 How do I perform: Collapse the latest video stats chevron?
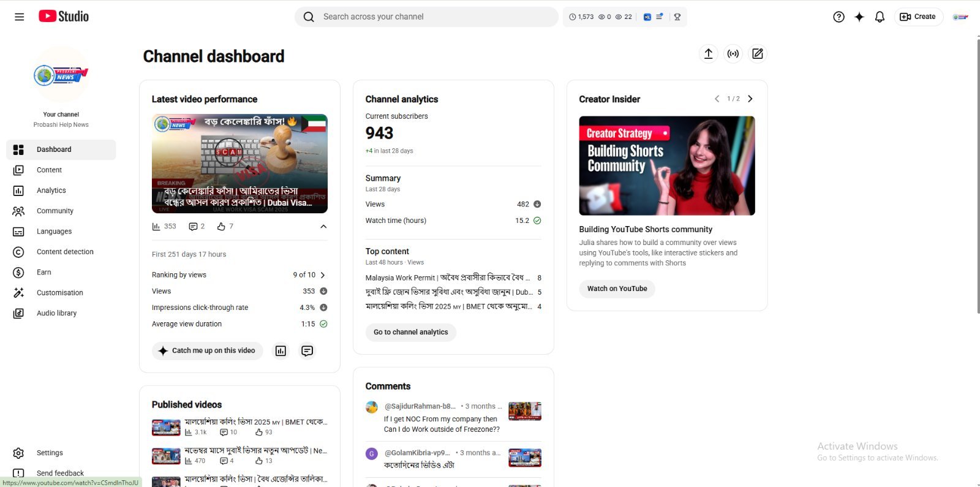click(323, 227)
